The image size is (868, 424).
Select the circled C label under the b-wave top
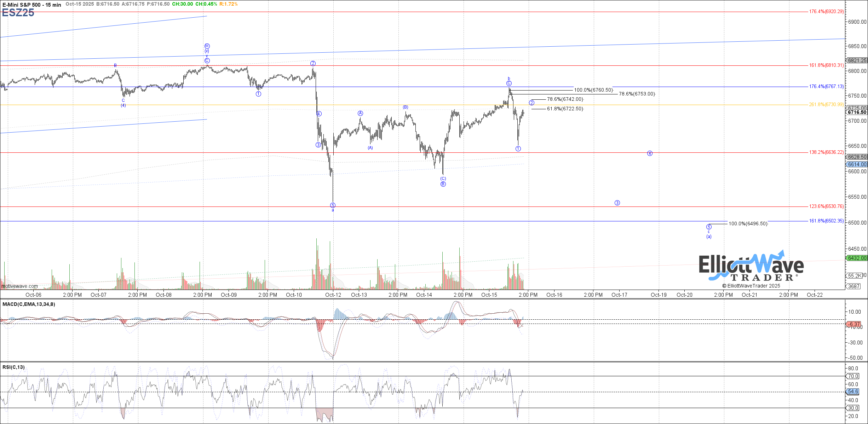click(x=509, y=83)
